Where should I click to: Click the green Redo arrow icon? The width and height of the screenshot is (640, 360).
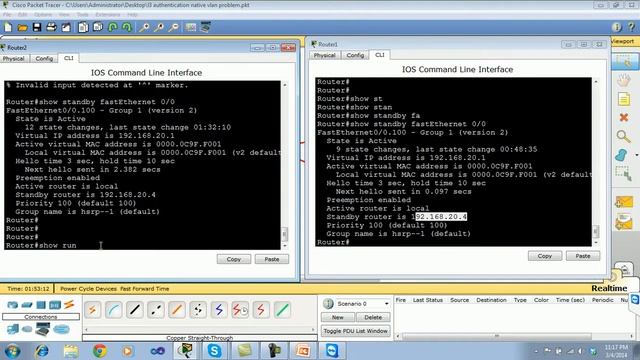[x=127, y=27]
